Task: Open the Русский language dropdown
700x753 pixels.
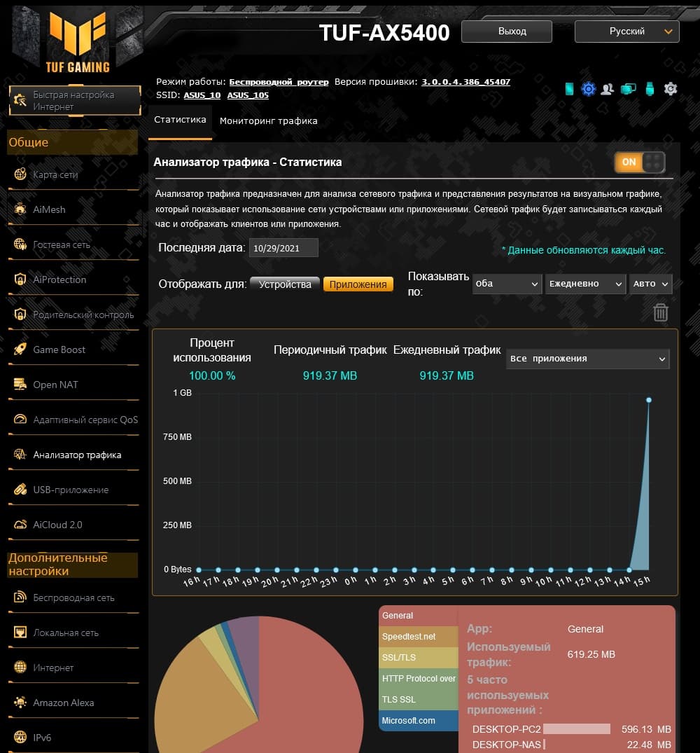Action: [626, 32]
